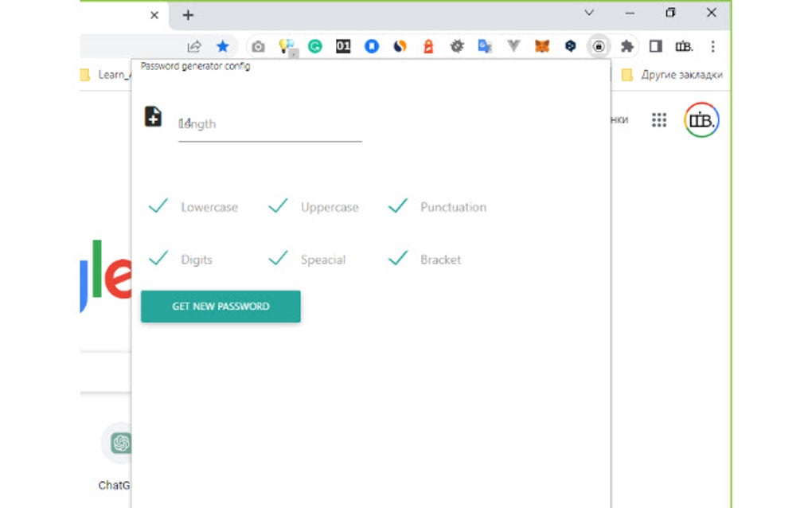Expand the tab search chevron
The width and height of the screenshot is (812, 508).
pyautogui.click(x=589, y=13)
